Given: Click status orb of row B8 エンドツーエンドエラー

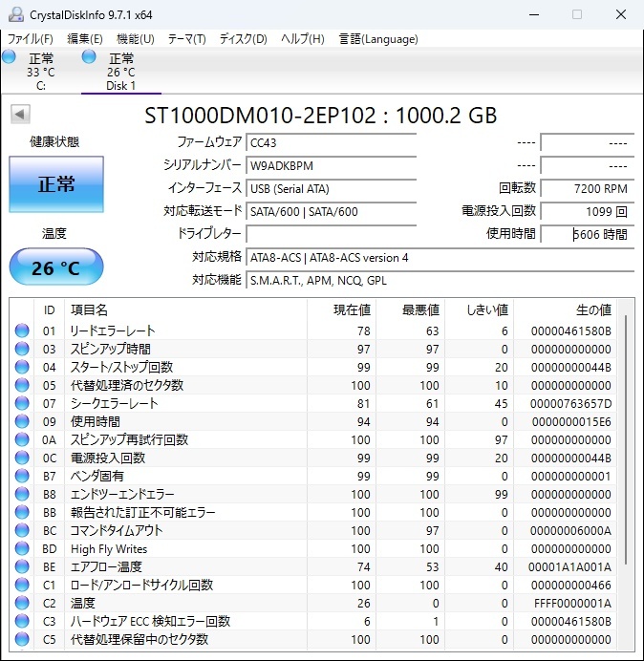Looking at the screenshot, I should [x=22, y=494].
